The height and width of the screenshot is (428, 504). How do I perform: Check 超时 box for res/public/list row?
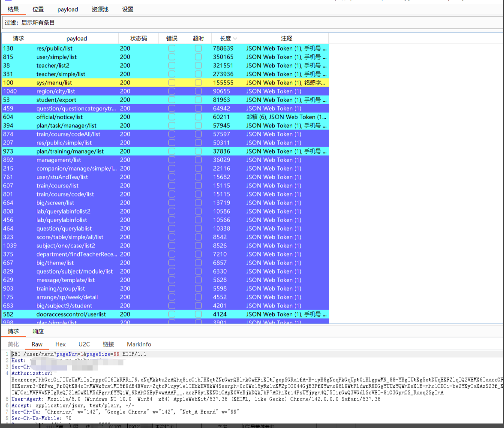(198, 48)
